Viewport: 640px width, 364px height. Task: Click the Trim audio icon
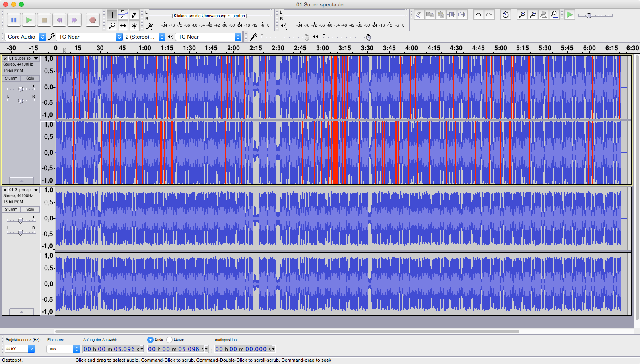(451, 15)
